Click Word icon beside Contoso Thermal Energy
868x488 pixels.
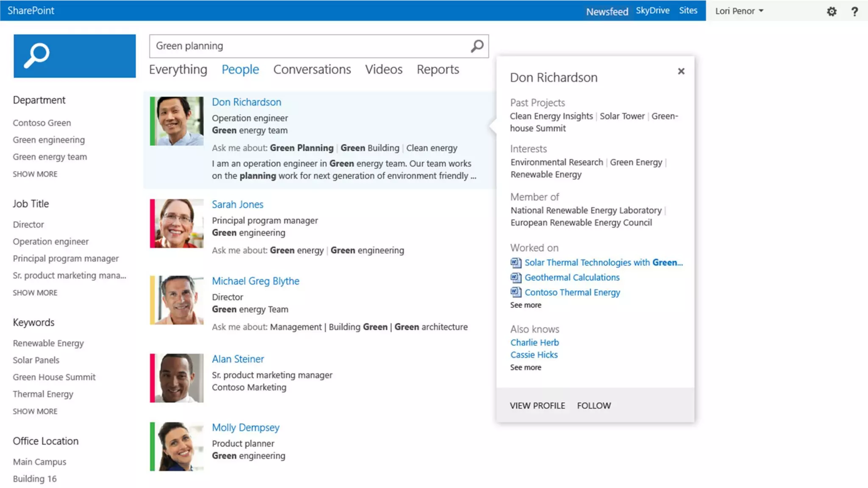(x=515, y=292)
